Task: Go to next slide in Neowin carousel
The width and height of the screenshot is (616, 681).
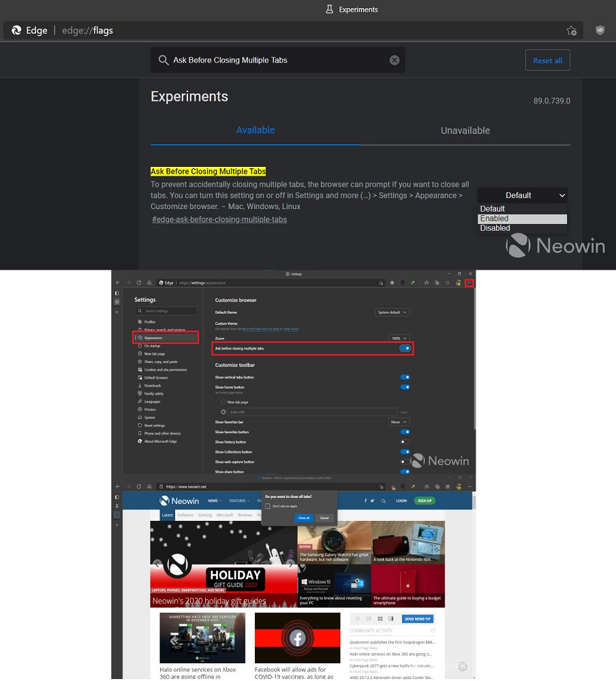Action: pyautogui.click(x=290, y=564)
